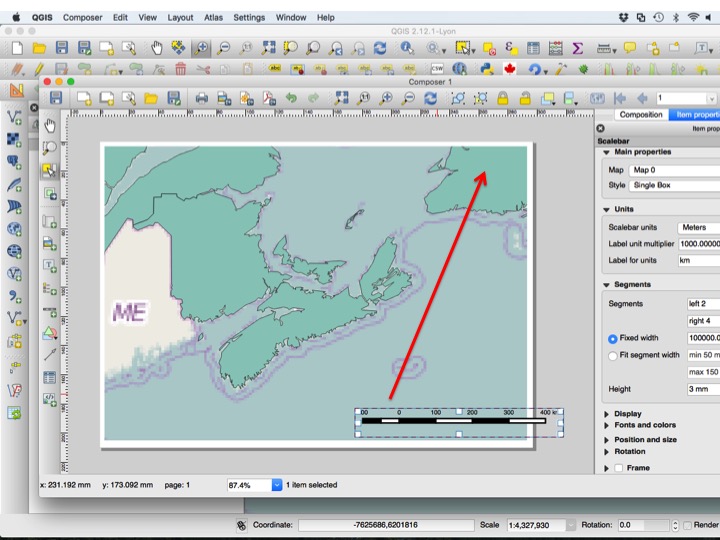This screenshot has height=540, width=720.
Task: Click the Label unit multiplier field
Action: pyautogui.click(x=699, y=244)
